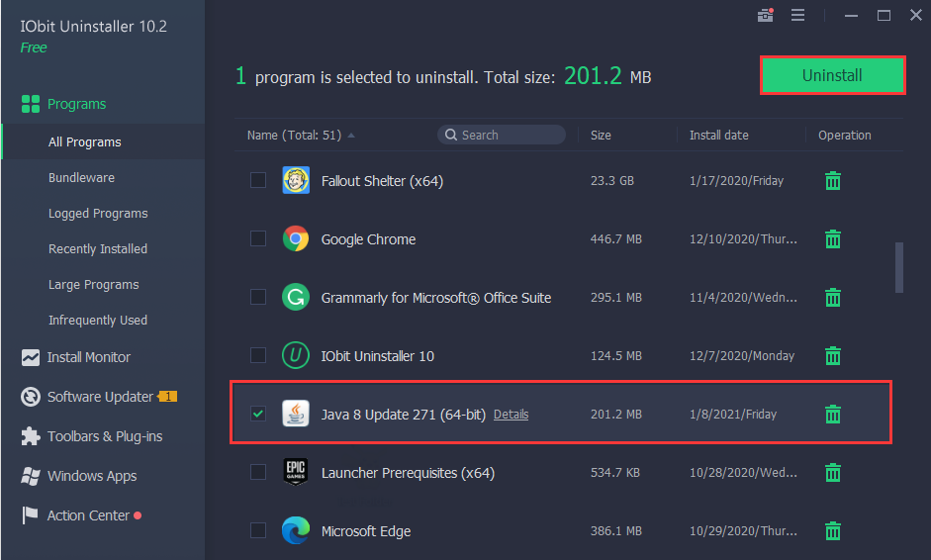Screen dimensions: 931x560
Task: Click the Action Center flag icon
Action: point(30,515)
